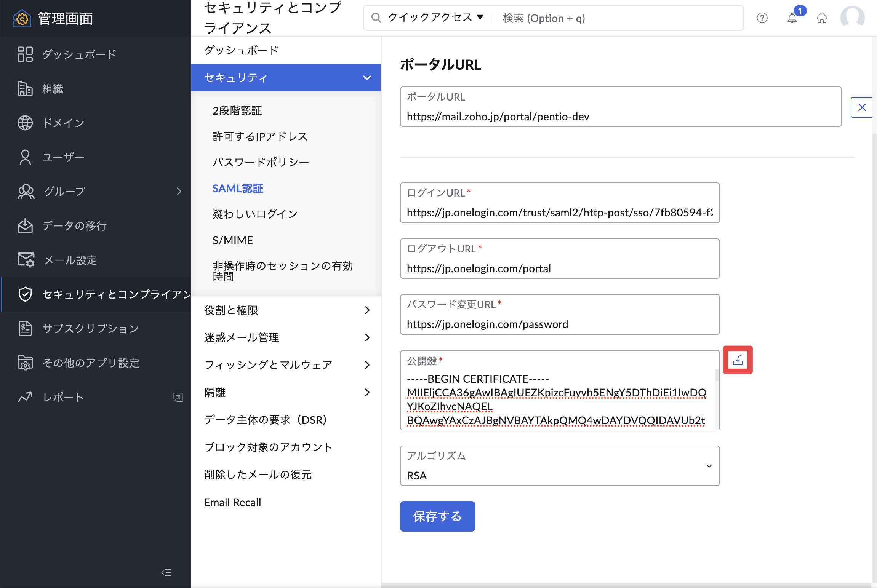877x588 pixels.
Task: Click the データの移行 inbox icon
Action: coord(25,225)
